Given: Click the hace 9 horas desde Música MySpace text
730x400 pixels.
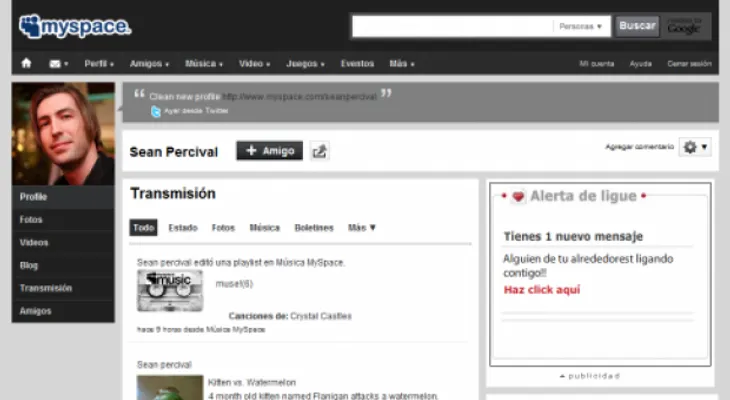Looking at the screenshot, I should [201, 330].
